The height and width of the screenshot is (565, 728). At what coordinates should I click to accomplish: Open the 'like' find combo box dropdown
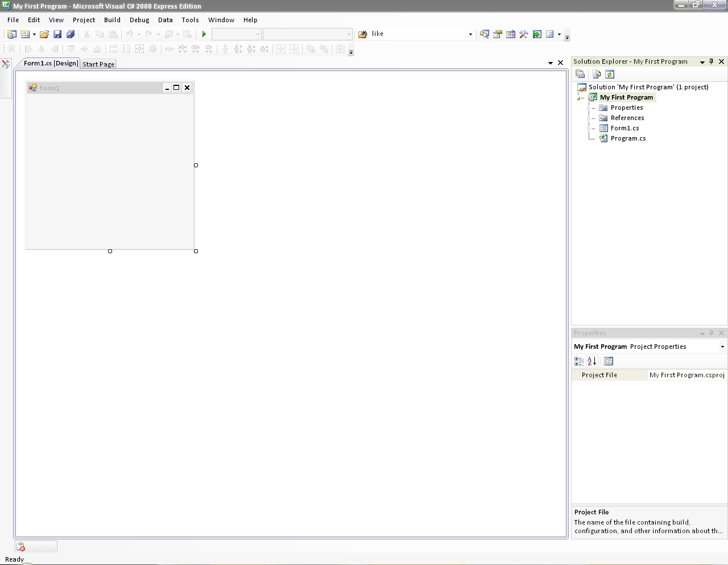[x=470, y=34]
